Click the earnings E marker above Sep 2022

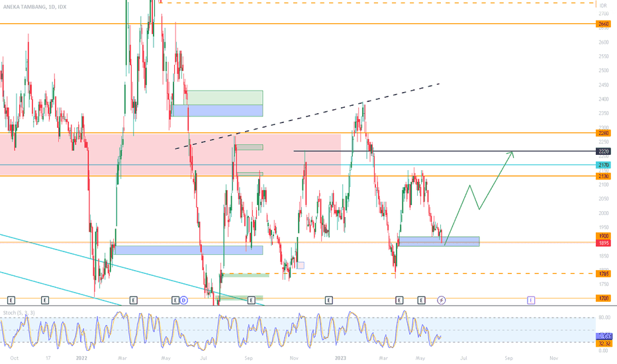pos(251,300)
